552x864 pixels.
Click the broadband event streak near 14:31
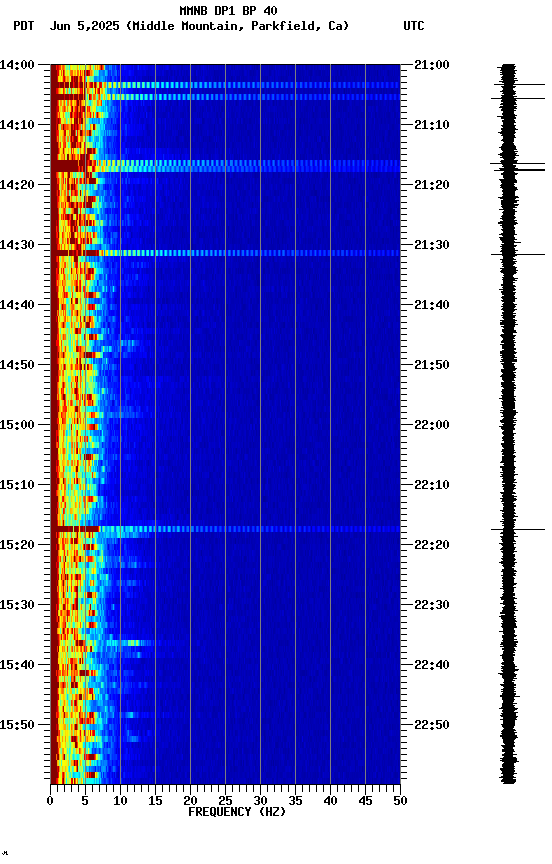point(225,253)
